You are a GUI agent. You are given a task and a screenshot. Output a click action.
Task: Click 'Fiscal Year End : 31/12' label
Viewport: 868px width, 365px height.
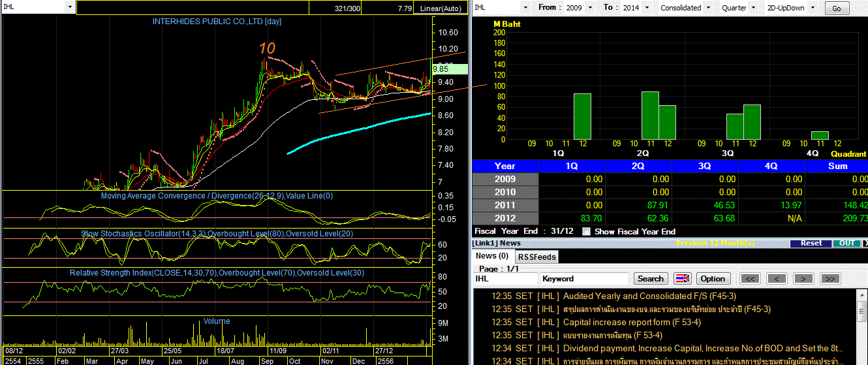pos(525,231)
